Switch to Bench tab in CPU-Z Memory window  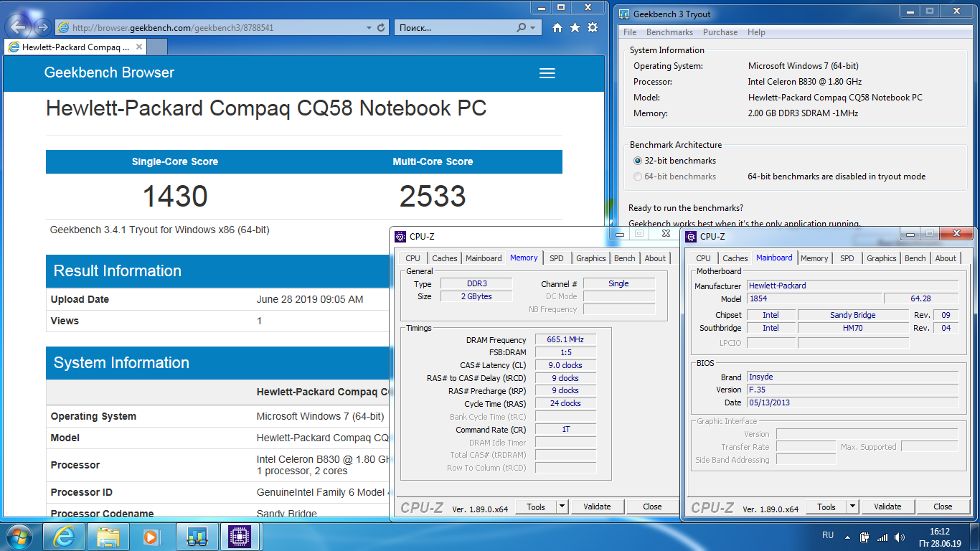(625, 258)
